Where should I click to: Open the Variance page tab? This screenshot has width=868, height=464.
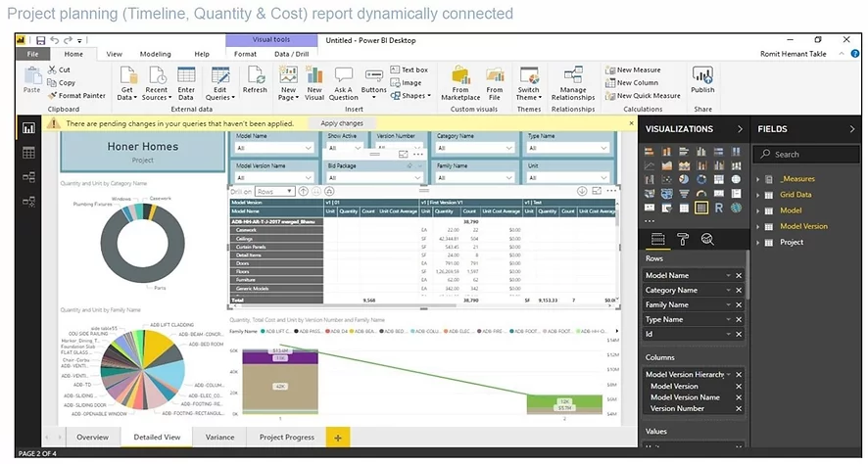[x=219, y=437]
